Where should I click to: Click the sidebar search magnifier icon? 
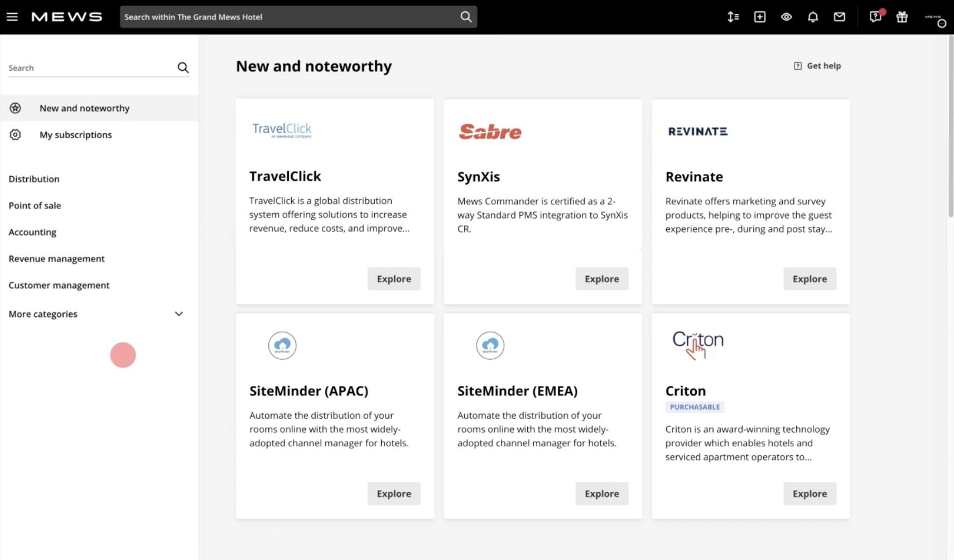pos(183,67)
